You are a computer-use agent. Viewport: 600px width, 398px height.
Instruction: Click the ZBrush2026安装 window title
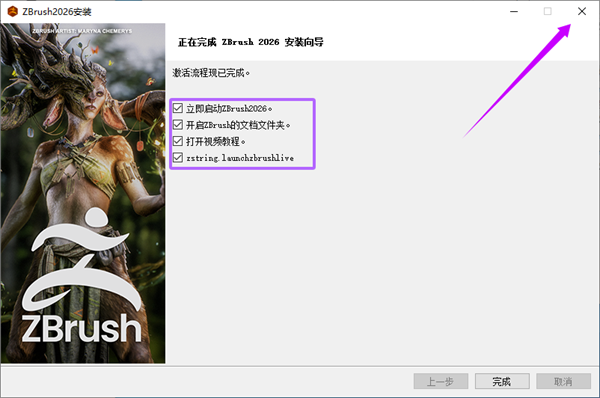(x=57, y=12)
